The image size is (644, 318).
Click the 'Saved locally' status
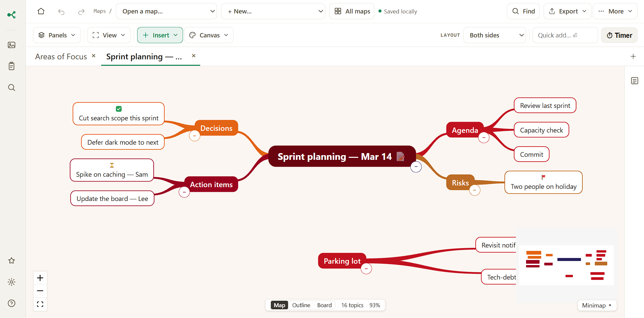click(398, 11)
